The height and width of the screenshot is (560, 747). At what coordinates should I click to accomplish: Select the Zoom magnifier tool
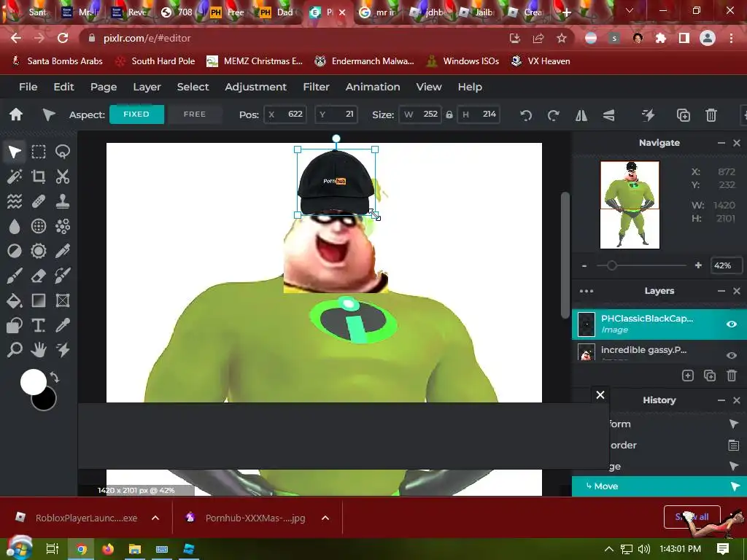[15, 350]
